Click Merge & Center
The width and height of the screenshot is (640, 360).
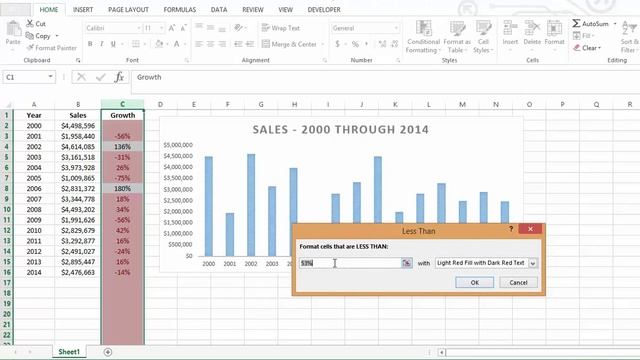pos(289,44)
